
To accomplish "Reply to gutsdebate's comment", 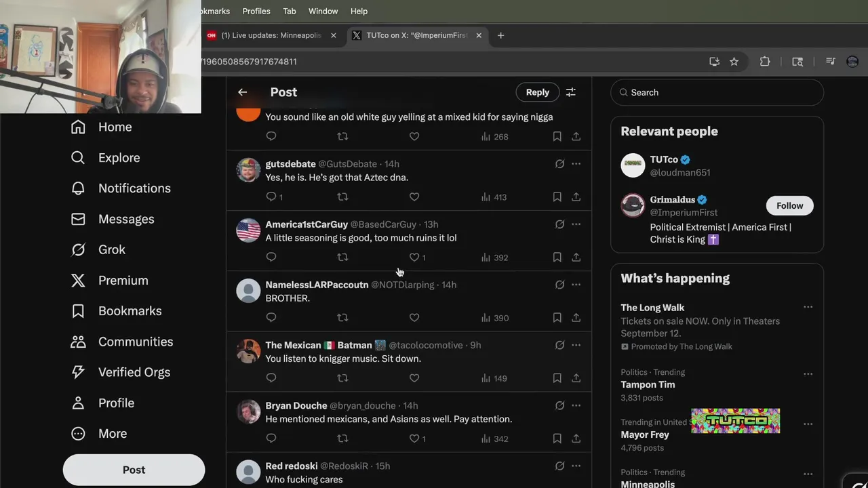I will (x=271, y=197).
